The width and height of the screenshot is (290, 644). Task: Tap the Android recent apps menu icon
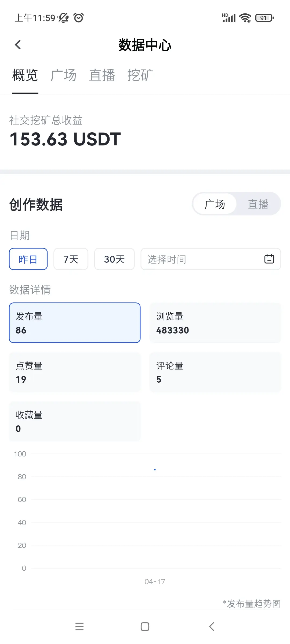(79, 626)
